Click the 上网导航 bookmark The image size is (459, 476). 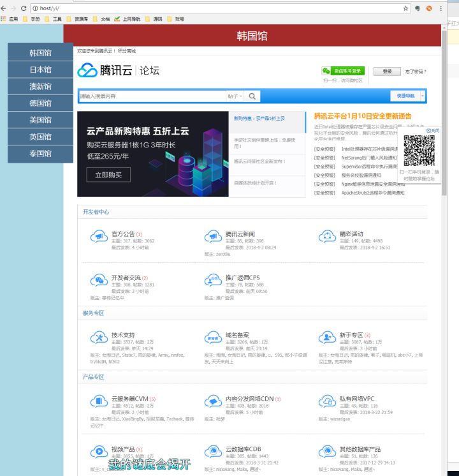(x=127, y=19)
